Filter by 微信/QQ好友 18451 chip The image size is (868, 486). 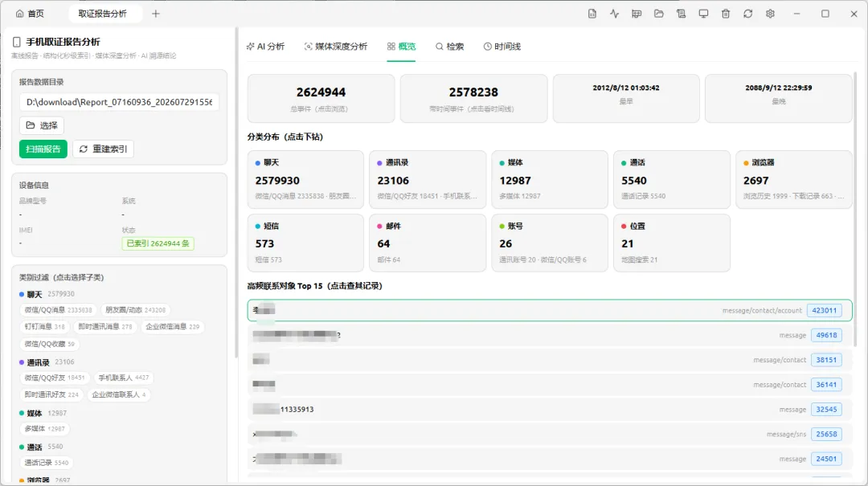click(55, 378)
